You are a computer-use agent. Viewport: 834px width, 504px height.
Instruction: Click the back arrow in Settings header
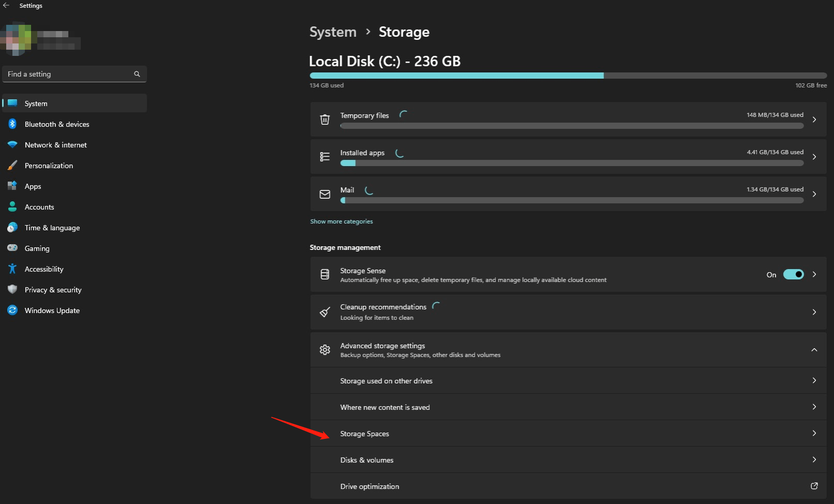point(6,6)
